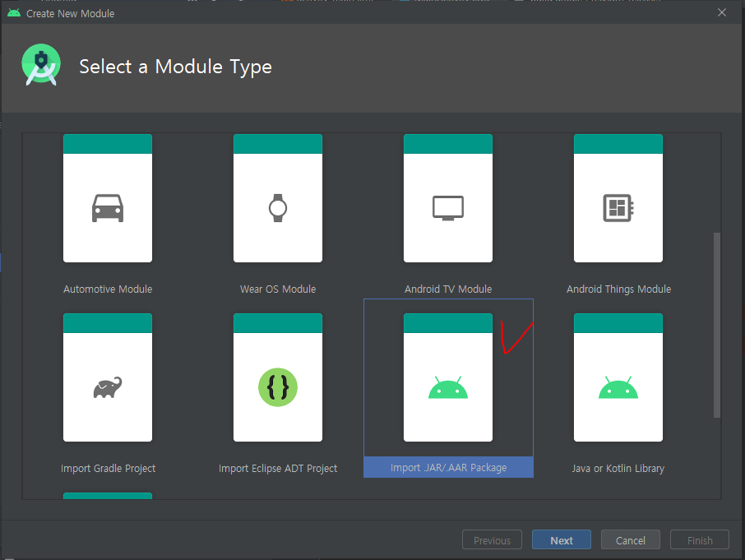
Task: Click the Import Gradle Project label
Action: (108, 469)
